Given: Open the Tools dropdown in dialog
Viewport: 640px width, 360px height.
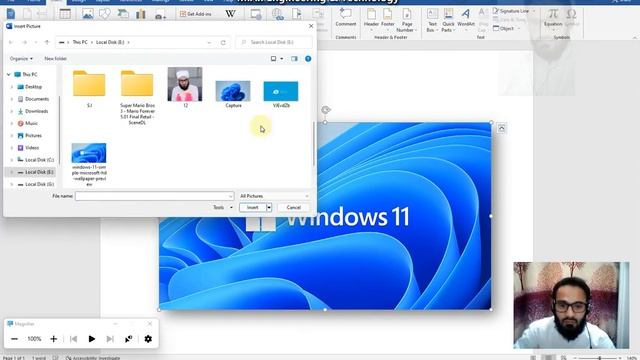Looking at the screenshot, I should point(222,208).
